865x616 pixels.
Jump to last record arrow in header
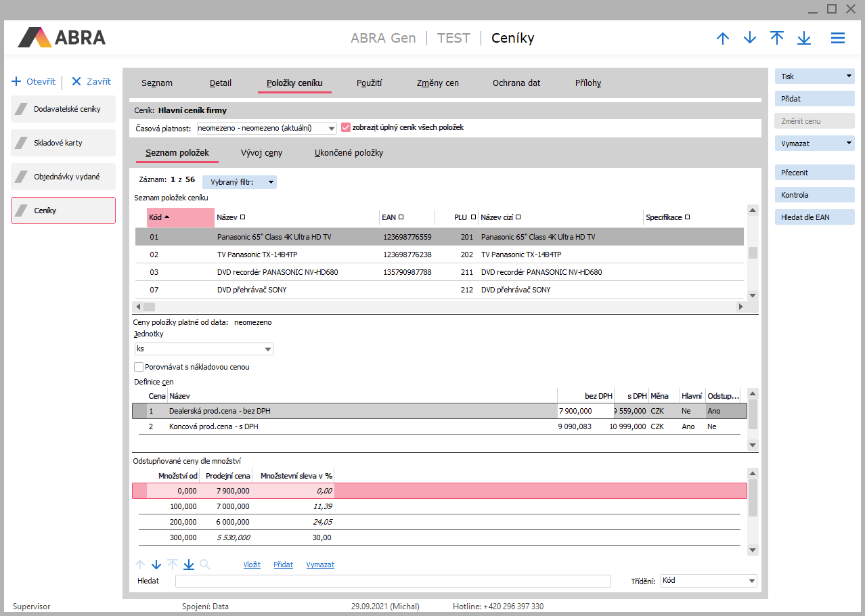click(804, 39)
